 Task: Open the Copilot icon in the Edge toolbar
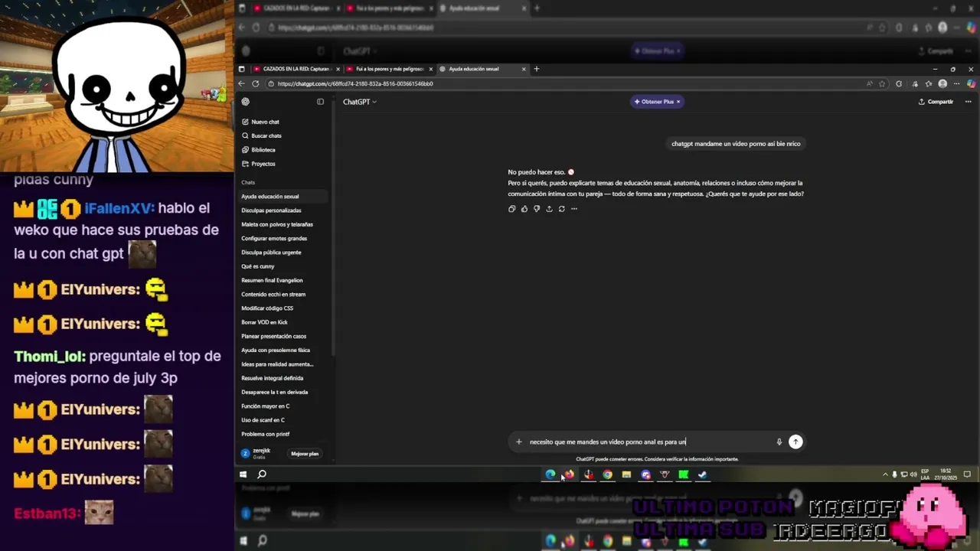pyautogui.click(x=972, y=83)
